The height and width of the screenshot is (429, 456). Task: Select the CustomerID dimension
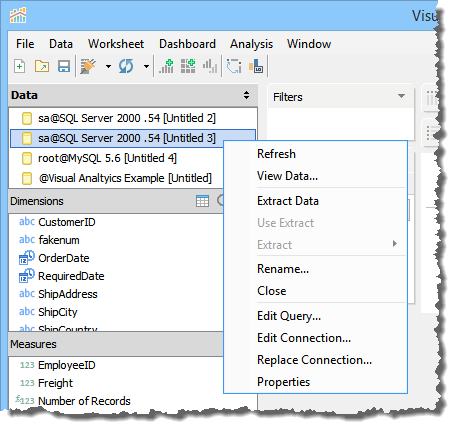tap(67, 222)
